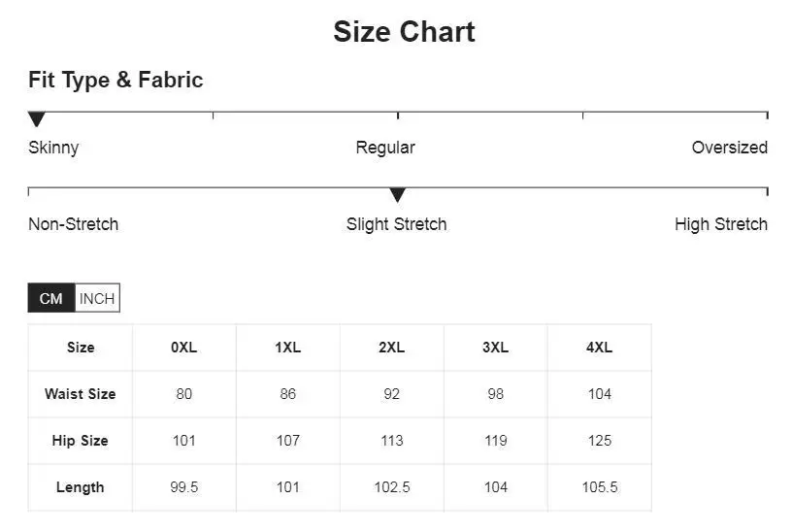Select the 4XL size column header
Image resolution: width=792 pixels, height=532 pixels.
click(x=599, y=348)
